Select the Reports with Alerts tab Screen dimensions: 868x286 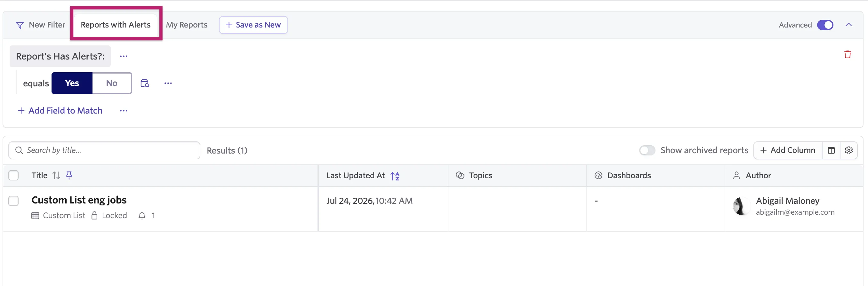[116, 25]
